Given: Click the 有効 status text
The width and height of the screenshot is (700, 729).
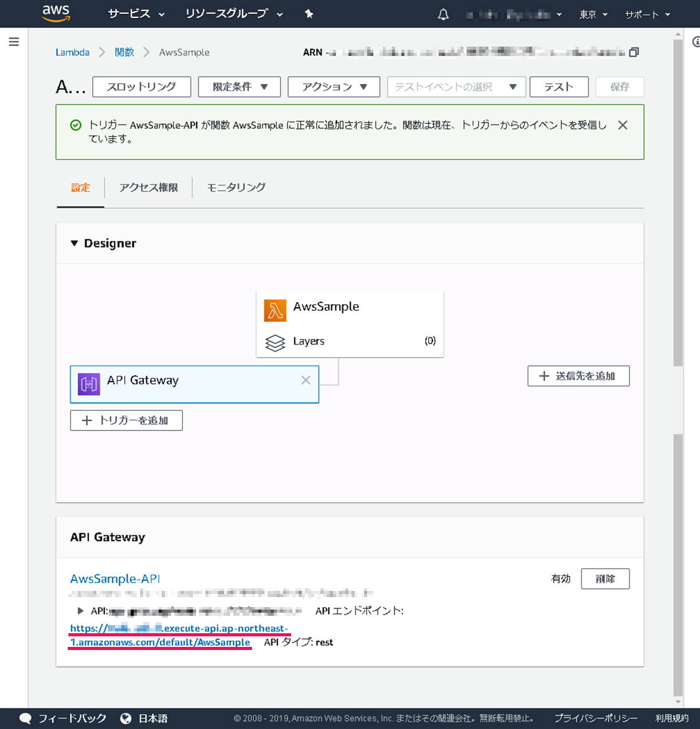Looking at the screenshot, I should pyautogui.click(x=561, y=579).
